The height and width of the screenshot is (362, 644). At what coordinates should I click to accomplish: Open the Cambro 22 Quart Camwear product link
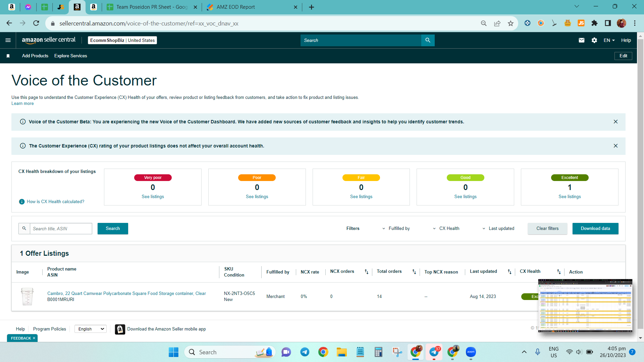tap(126, 293)
